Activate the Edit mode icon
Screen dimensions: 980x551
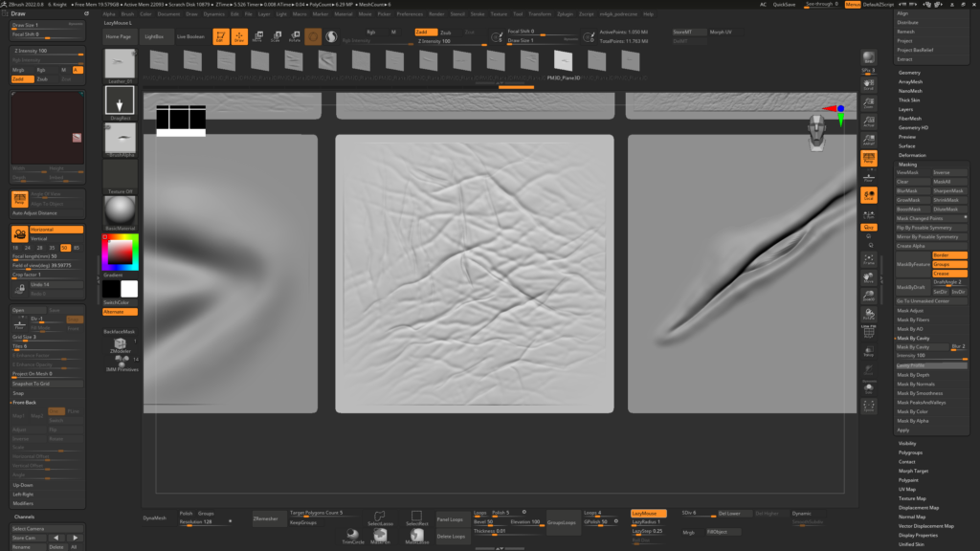[x=221, y=36]
